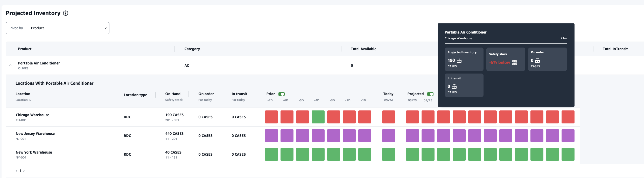Select Chicago Warehouse green -4D cell
The width and height of the screenshot is (644, 178).
coord(318,117)
